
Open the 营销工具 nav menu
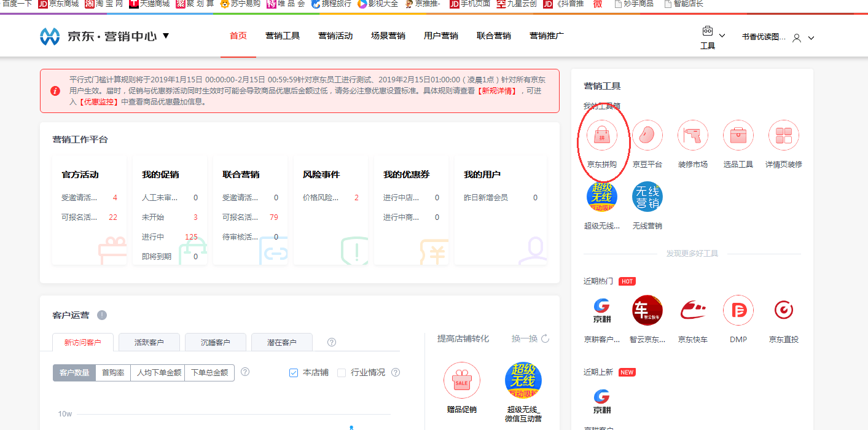283,36
